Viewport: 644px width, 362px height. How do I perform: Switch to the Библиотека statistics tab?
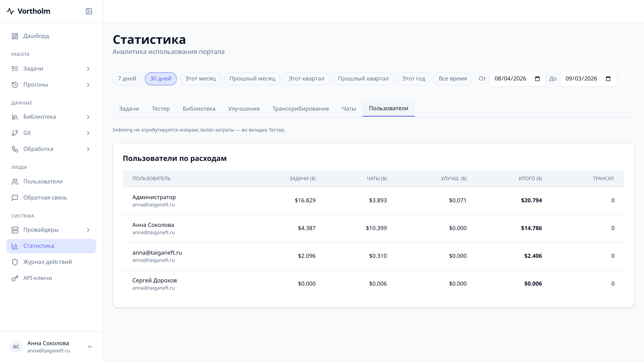pos(199,109)
